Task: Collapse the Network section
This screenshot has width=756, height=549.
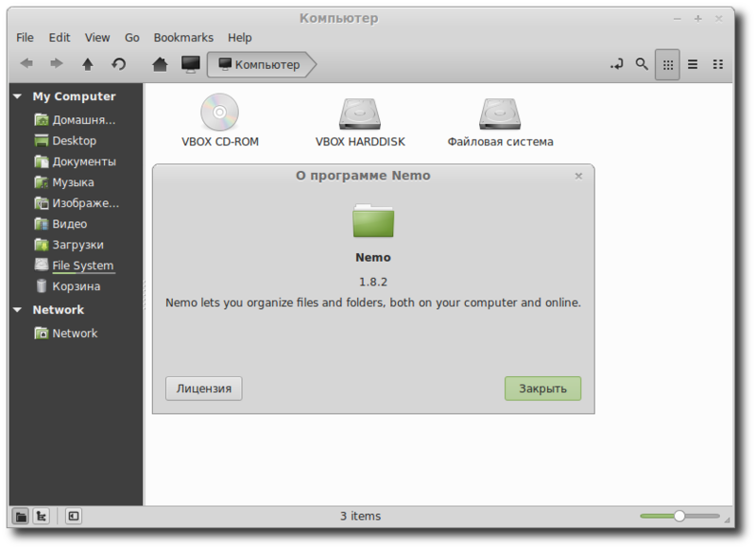Action: click(x=18, y=309)
